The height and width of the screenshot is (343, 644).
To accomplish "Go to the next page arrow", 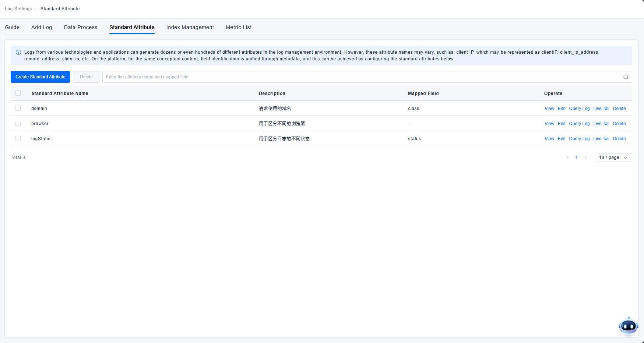I will pyautogui.click(x=585, y=158).
